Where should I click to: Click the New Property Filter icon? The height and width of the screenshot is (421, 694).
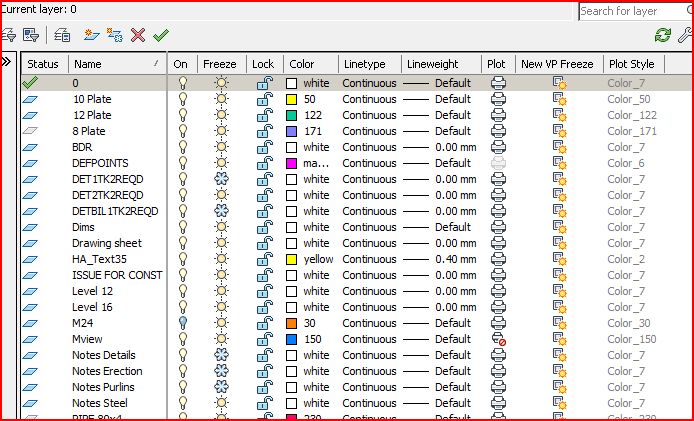tap(8, 35)
